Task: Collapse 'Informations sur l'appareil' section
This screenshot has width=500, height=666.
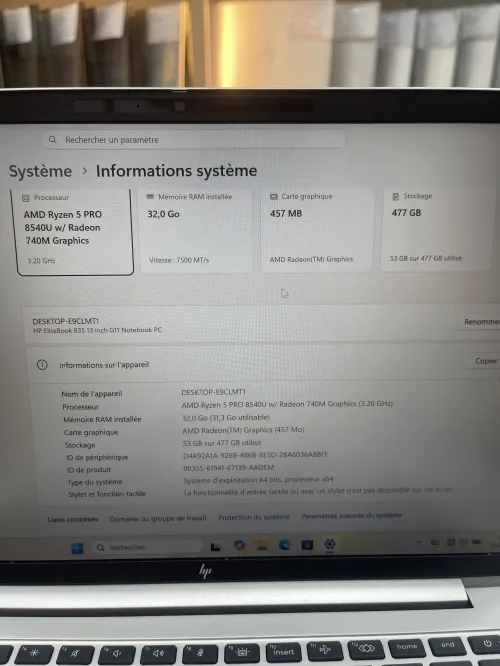Action: 263,364
